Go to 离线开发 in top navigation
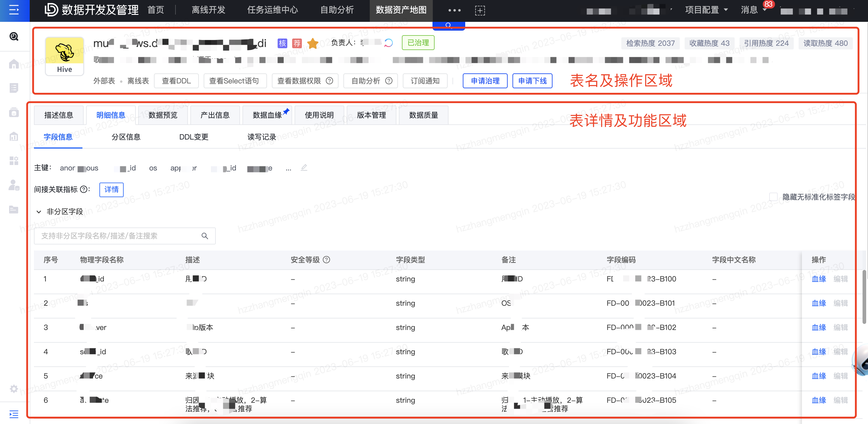 click(x=208, y=10)
